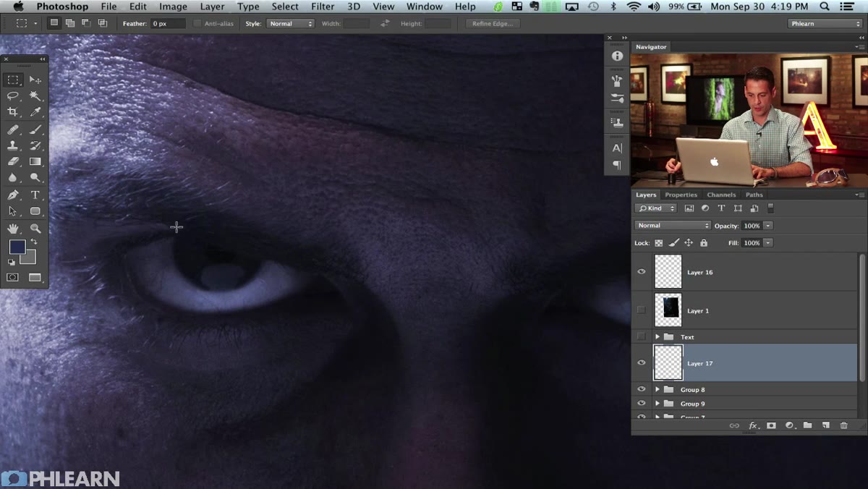Toggle lock image pixels brush icon
This screenshot has height=489, width=868.
coord(673,243)
